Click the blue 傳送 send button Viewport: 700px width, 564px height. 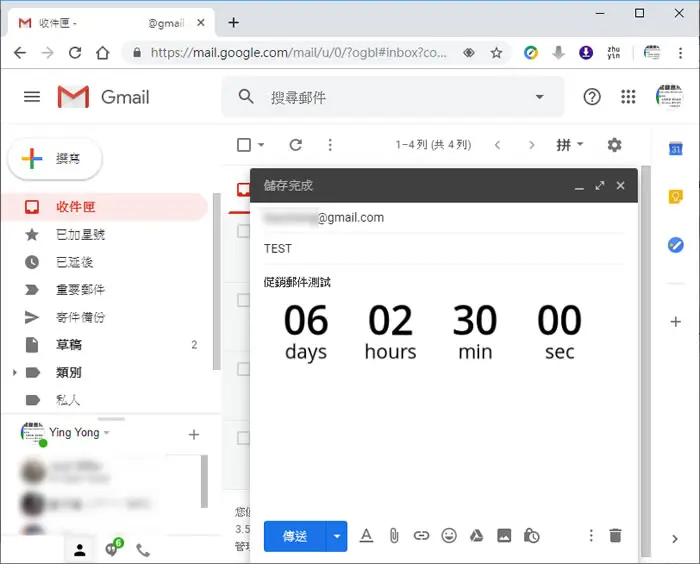click(x=295, y=536)
